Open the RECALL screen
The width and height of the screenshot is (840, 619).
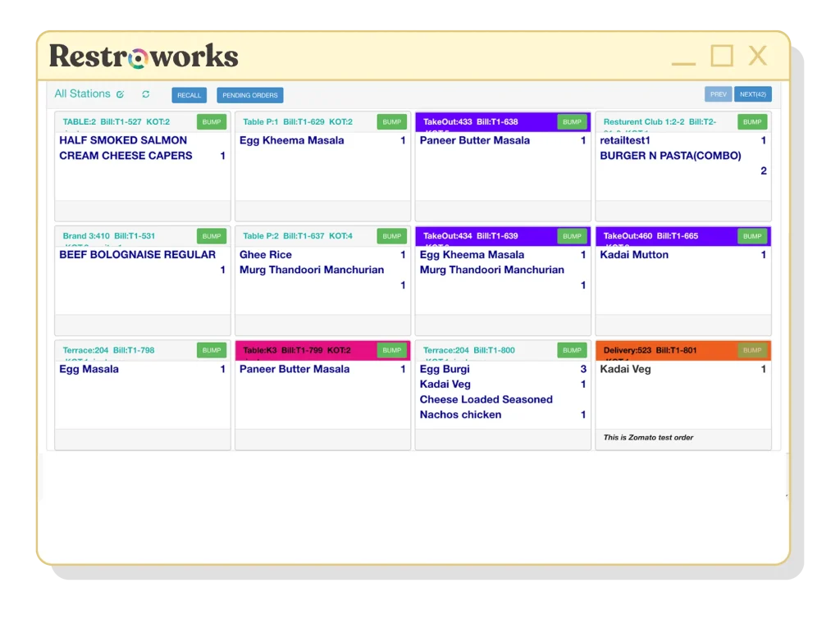(189, 94)
